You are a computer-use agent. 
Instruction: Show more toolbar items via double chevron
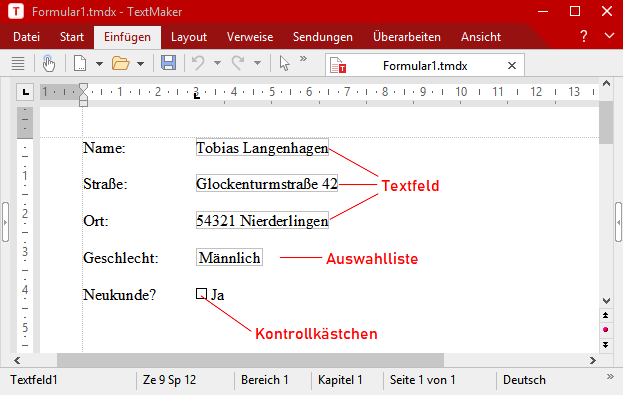(304, 59)
